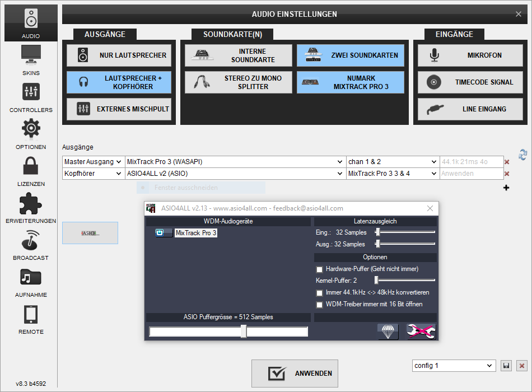Close the Audio Einstellungen dialog
The image size is (532, 392).
click(519, 14)
